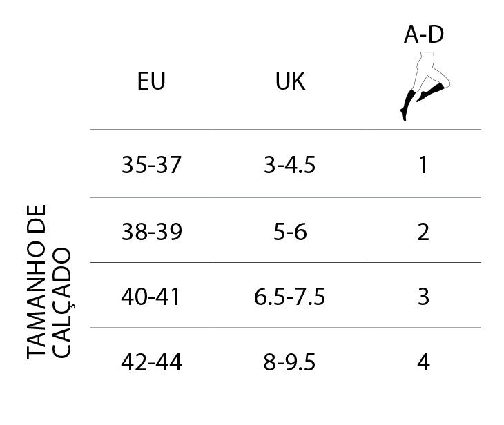Choose sock size 1 in A-D column

point(423,165)
